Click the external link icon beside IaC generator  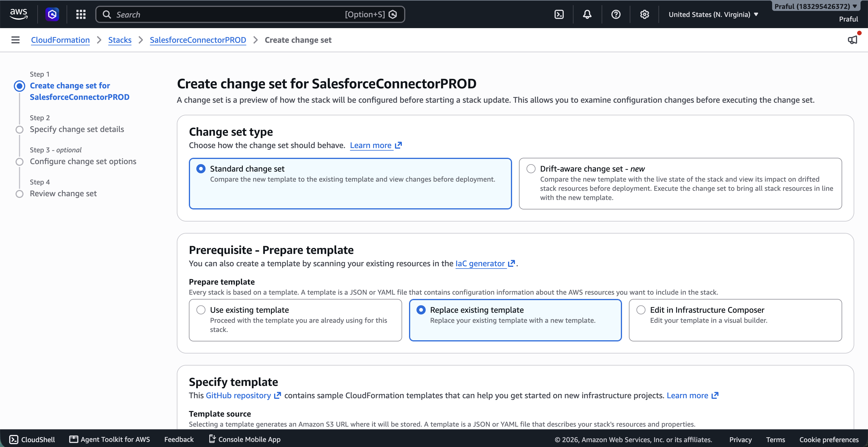(511, 263)
